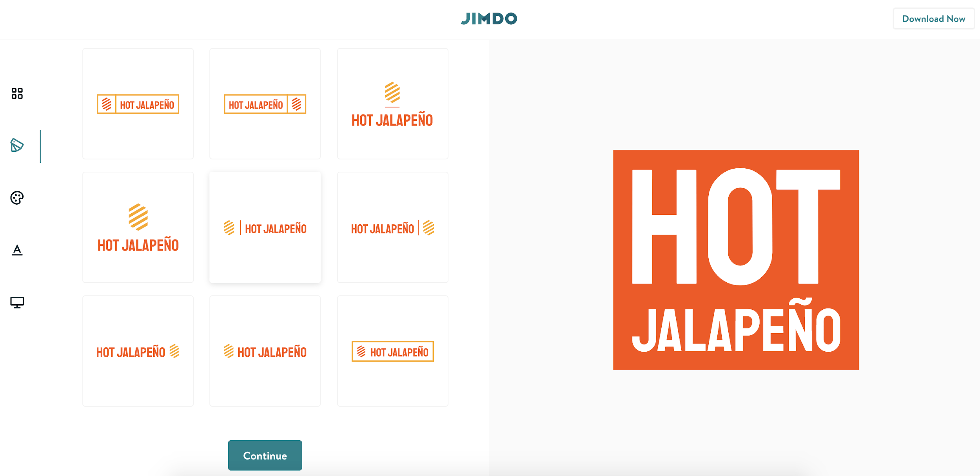Image resolution: width=980 pixels, height=476 pixels.
Task: Select the grid/layout view icon
Action: [x=18, y=94]
